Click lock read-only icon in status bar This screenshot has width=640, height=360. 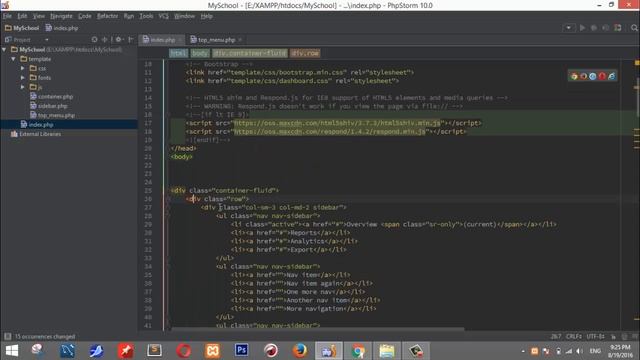pyautogui.click(x=613, y=337)
